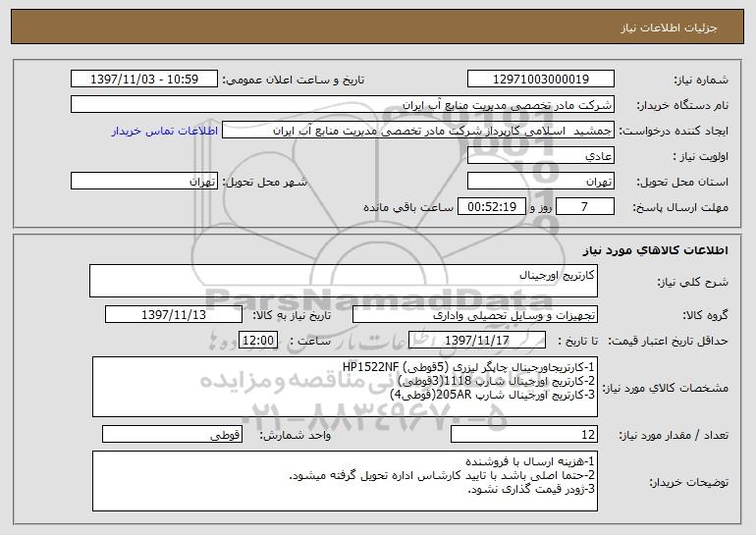756x535 pixels.
Task: Click the label مهلت ارسال پاسخ
Action: pos(680,207)
